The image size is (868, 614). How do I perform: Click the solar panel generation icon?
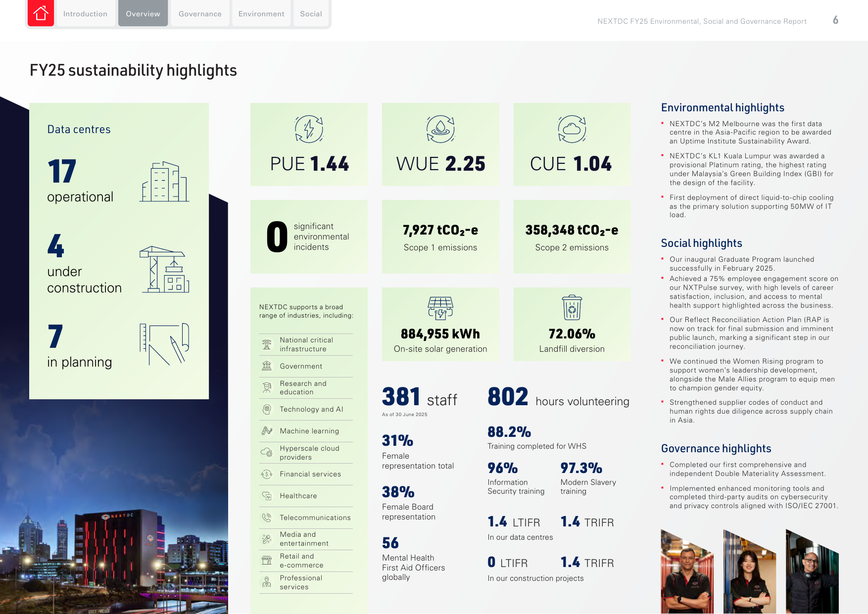(x=440, y=308)
